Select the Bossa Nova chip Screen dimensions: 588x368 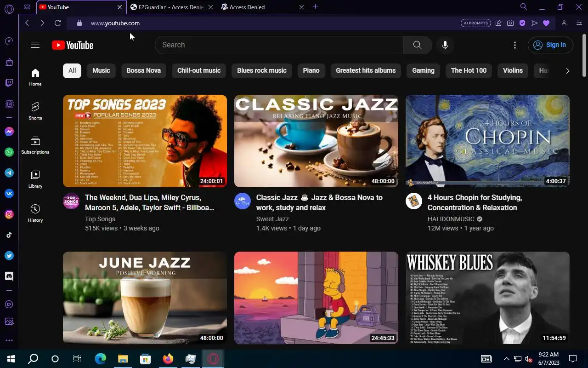pos(144,70)
